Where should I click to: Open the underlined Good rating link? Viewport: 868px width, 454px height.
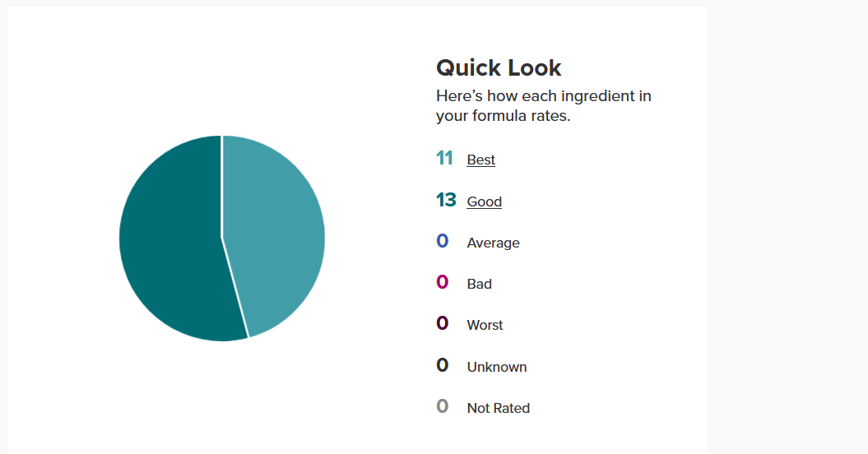[484, 202]
